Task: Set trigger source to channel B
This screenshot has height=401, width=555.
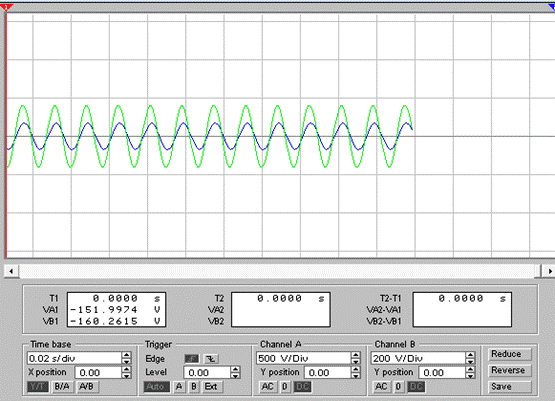Action: coord(194,386)
